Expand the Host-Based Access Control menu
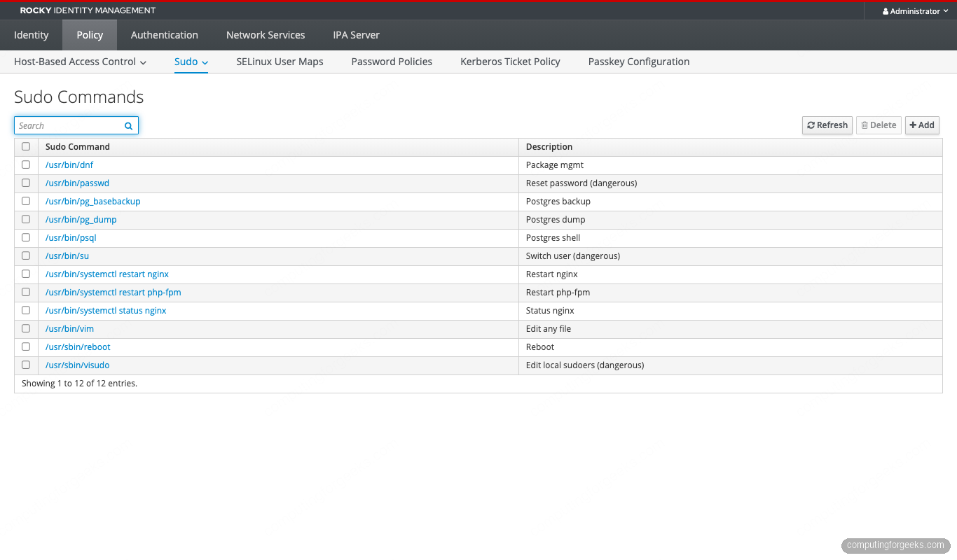 click(80, 62)
